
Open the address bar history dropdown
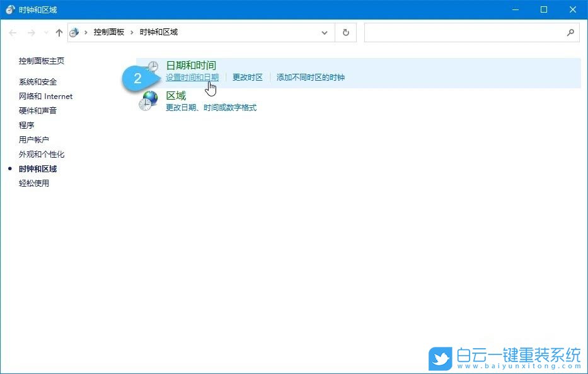pyautogui.click(x=324, y=32)
